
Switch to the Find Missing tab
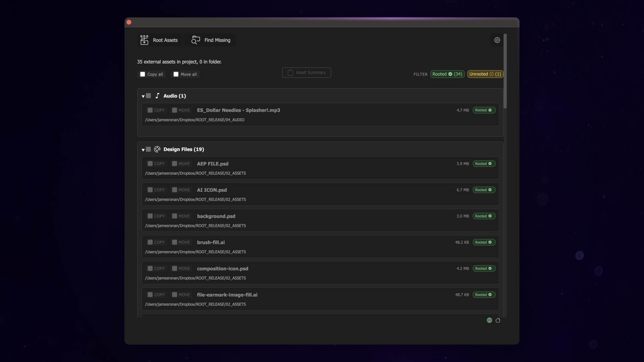pyautogui.click(x=211, y=40)
